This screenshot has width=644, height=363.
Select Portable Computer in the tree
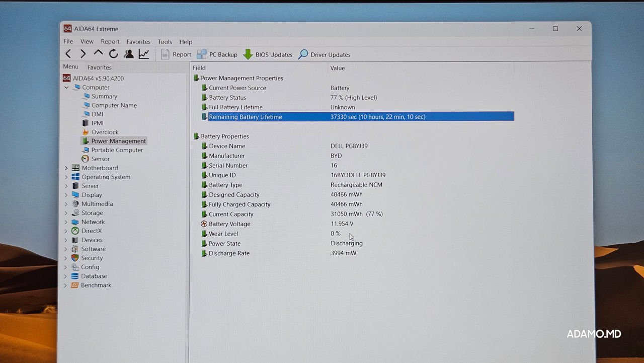(x=112, y=150)
